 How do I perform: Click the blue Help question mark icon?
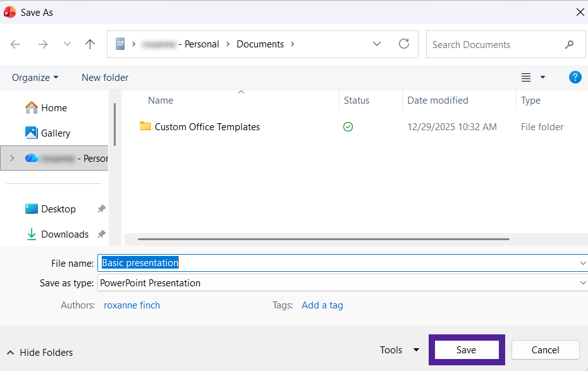(x=575, y=77)
